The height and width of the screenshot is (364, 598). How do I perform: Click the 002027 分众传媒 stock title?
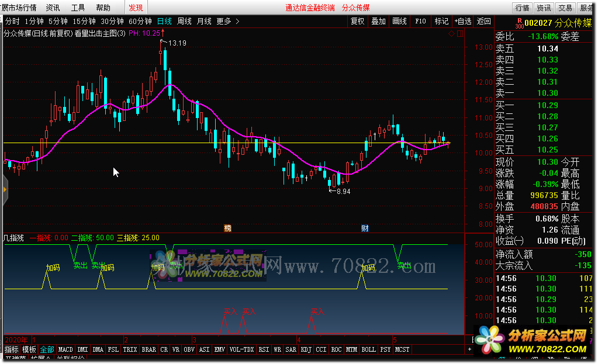click(x=558, y=23)
